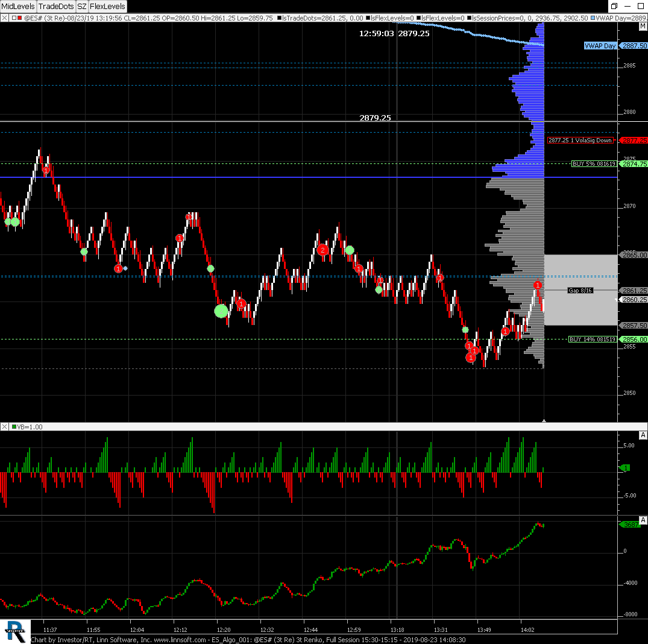This screenshot has height=644, width=648.
Task: Click the 2865.00 gap top price tag
Action: coord(634,255)
